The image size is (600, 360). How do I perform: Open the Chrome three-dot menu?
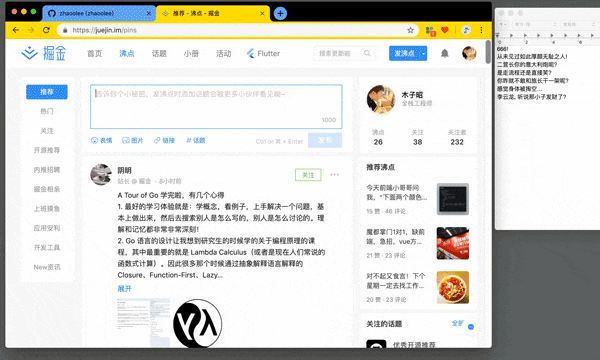(481, 30)
